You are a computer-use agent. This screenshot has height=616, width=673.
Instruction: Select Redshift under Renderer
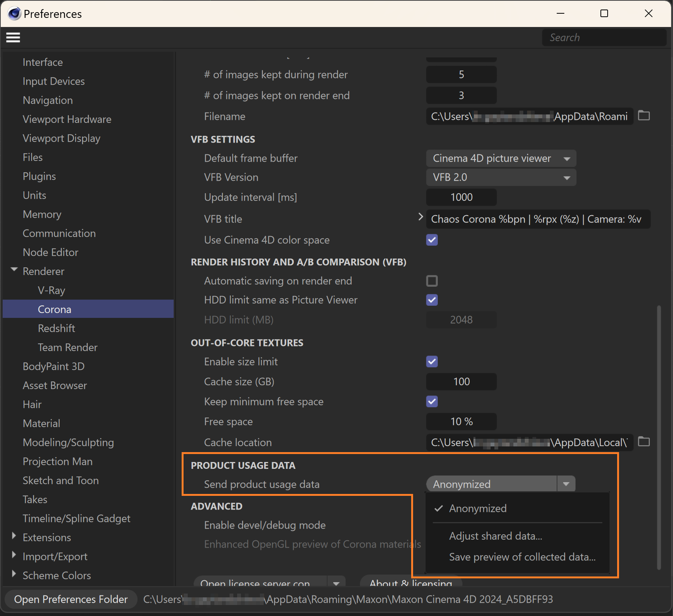pyautogui.click(x=57, y=329)
